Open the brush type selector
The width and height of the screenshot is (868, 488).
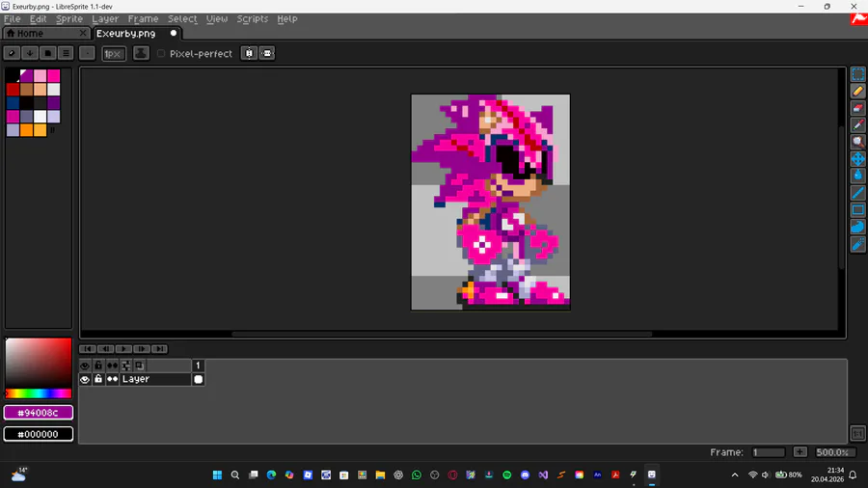(87, 53)
